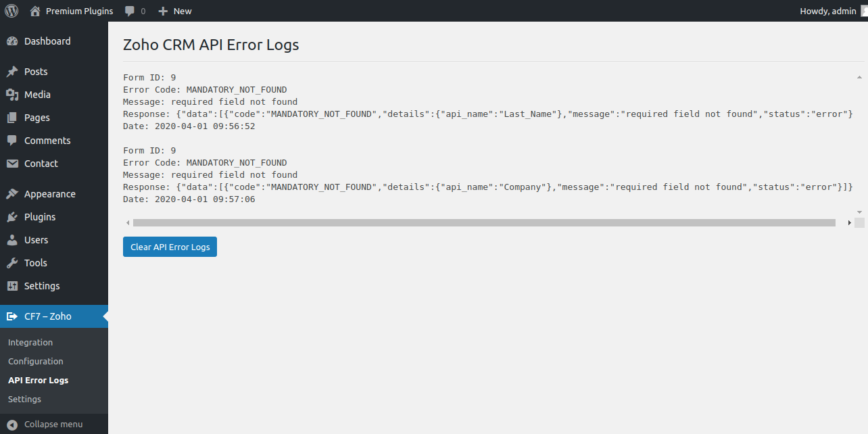Click the Clear API Error Logs button
The width and height of the screenshot is (868, 434).
170,246
